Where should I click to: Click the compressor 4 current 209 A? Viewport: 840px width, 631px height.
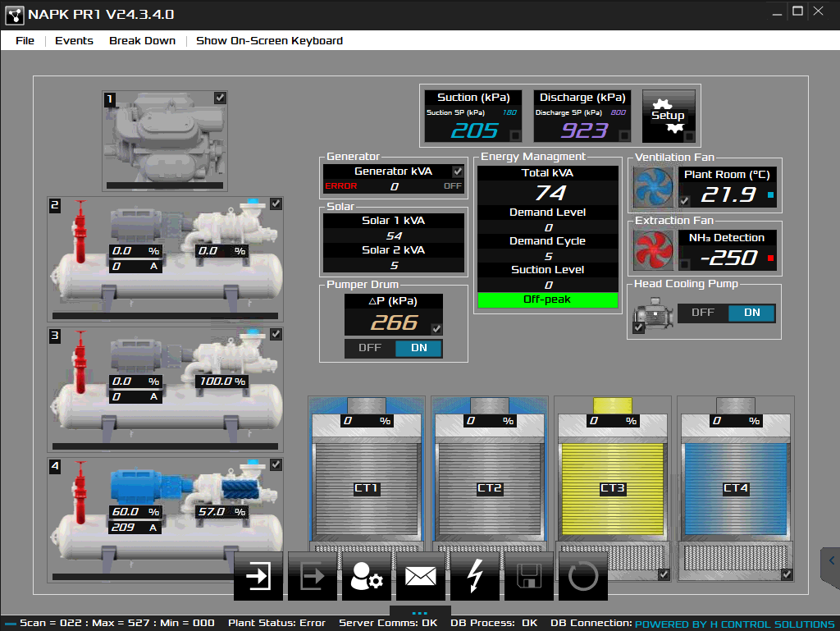pos(135,528)
